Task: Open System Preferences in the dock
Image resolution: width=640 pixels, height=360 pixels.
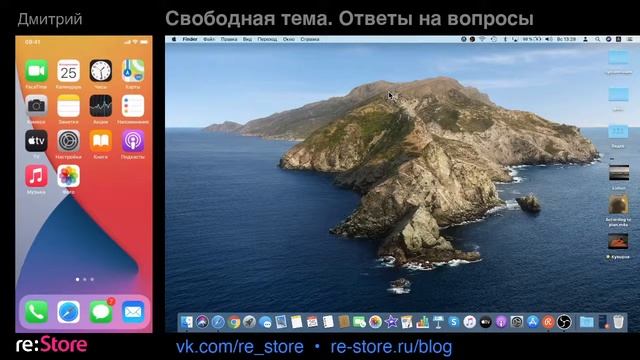Action: tap(517, 322)
